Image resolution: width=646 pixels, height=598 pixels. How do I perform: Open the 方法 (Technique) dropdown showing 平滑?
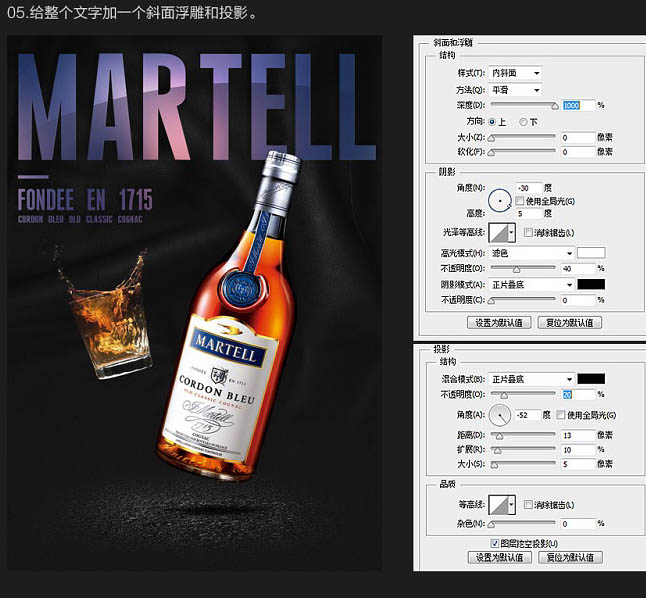pos(515,90)
